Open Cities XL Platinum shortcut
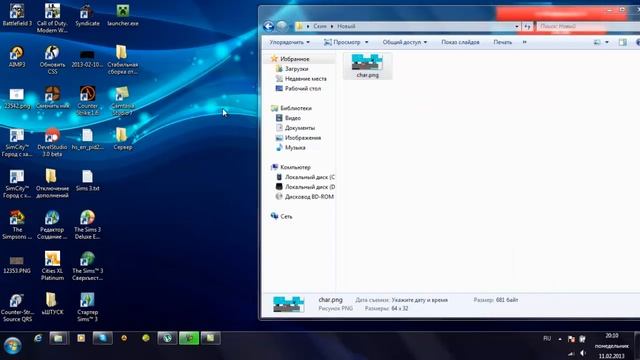This screenshot has width=640, height=360. [52, 266]
